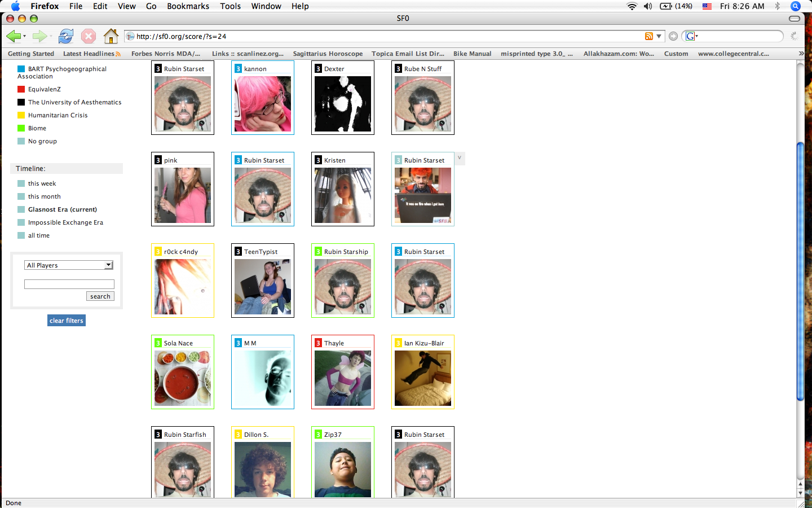Go to the Home page icon
The height and width of the screenshot is (508, 812).
(x=111, y=37)
